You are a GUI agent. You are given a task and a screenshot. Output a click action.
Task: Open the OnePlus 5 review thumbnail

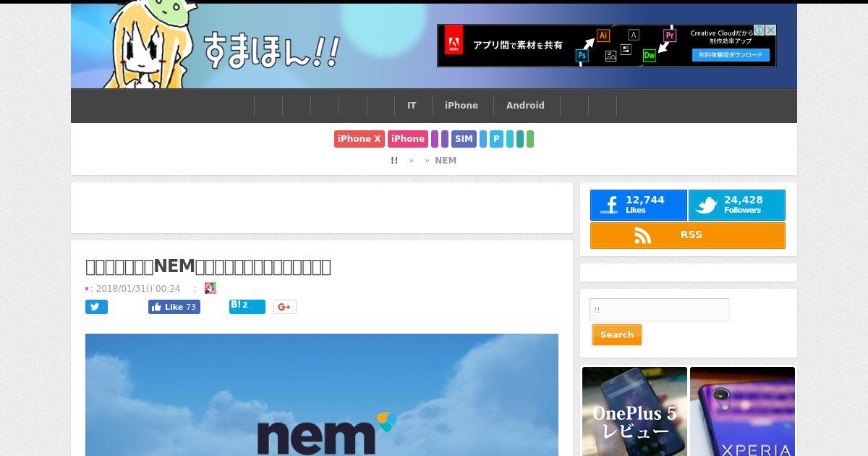point(634,411)
